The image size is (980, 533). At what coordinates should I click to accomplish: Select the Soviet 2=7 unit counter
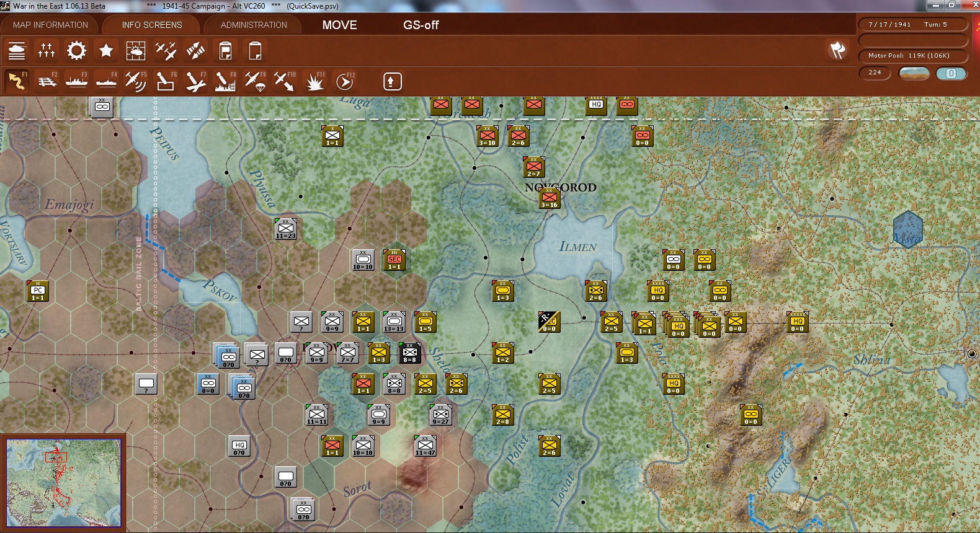pyautogui.click(x=534, y=167)
